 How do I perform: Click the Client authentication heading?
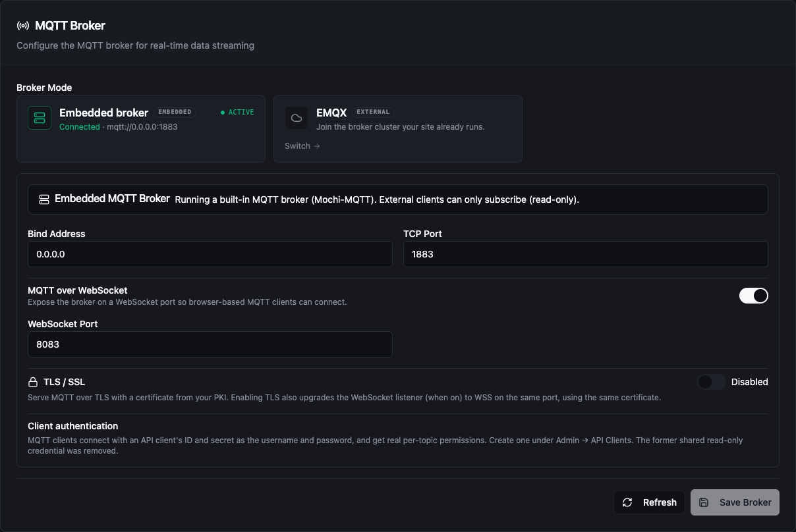point(73,426)
